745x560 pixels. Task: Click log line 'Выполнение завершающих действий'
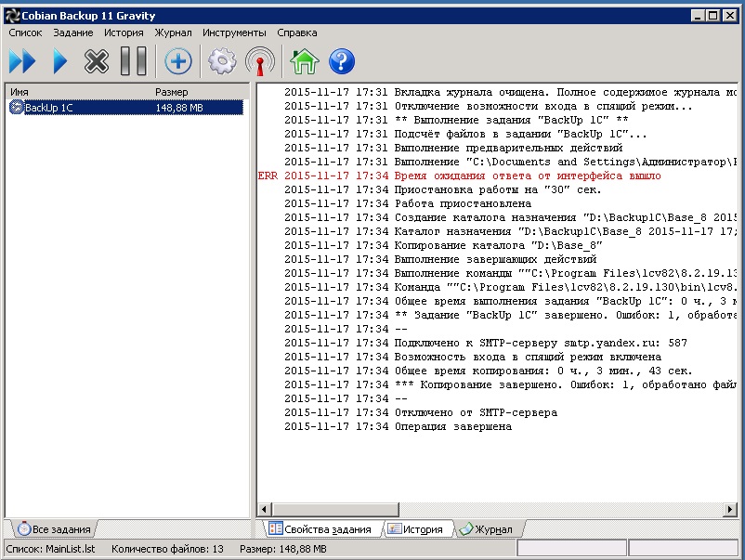point(440,259)
